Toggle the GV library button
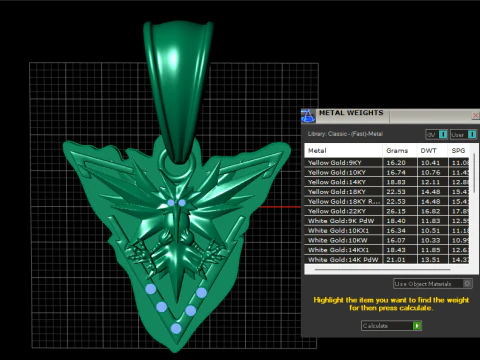The image size is (480, 360). (437, 134)
